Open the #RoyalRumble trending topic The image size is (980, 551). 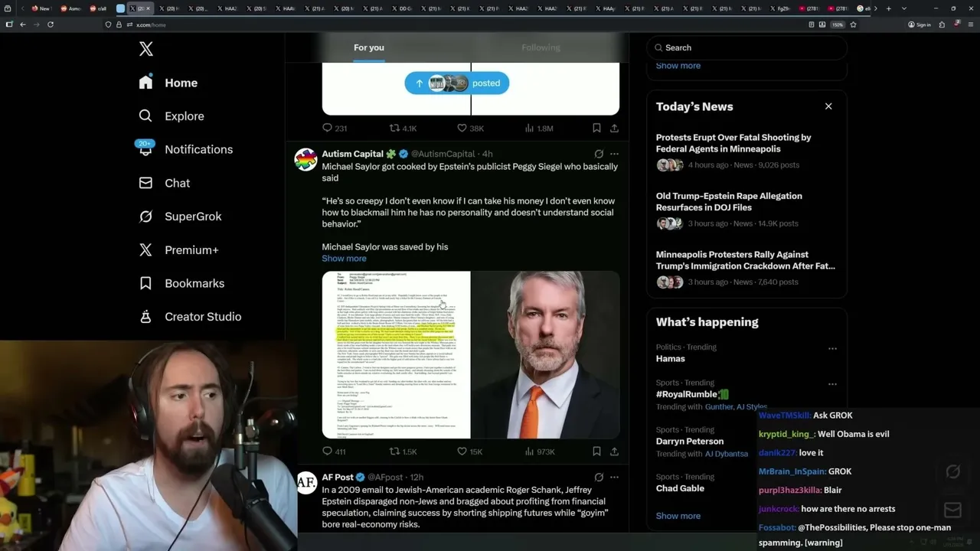pyautogui.click(x=746, y=395)
